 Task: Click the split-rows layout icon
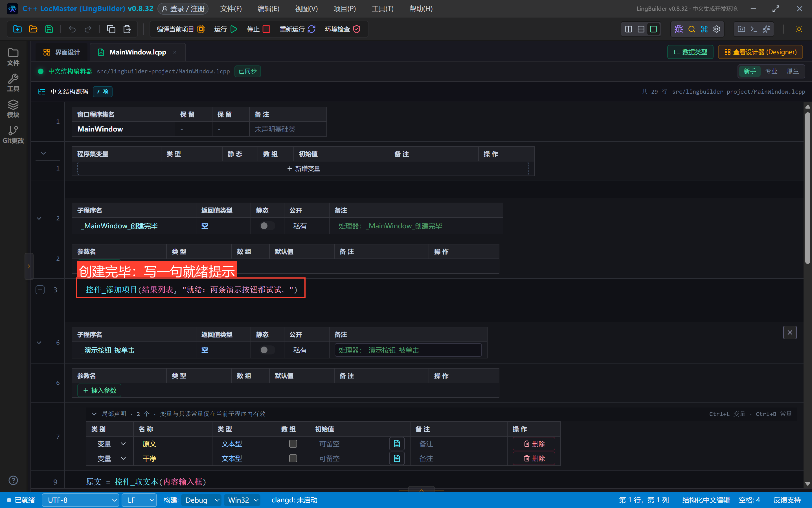(x=641, y=29)
